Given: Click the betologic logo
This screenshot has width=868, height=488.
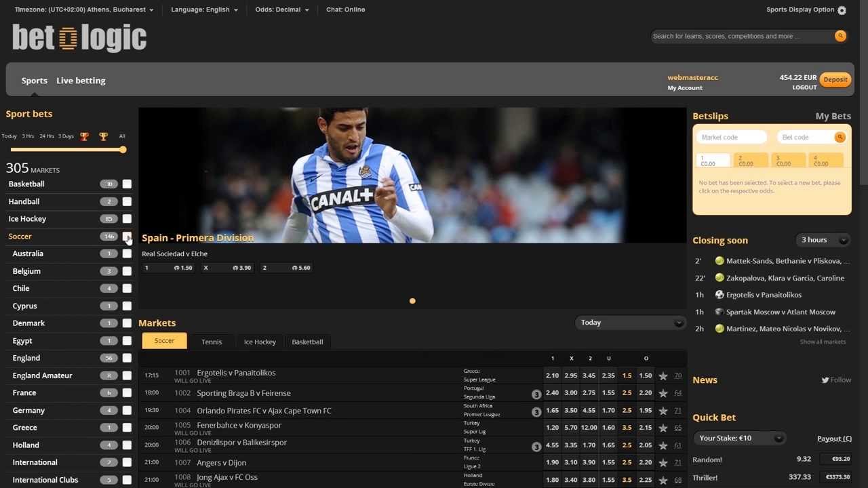Looking at the screenshot, I should (79, 38).
